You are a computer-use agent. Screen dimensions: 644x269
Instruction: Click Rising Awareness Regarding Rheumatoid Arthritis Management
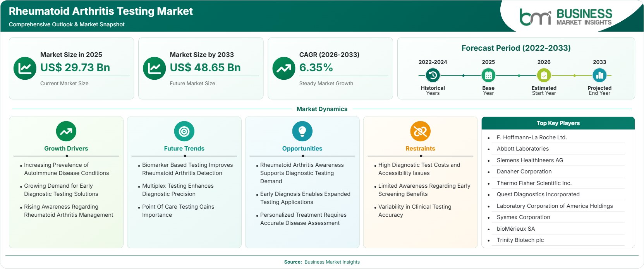click(69, 211)
